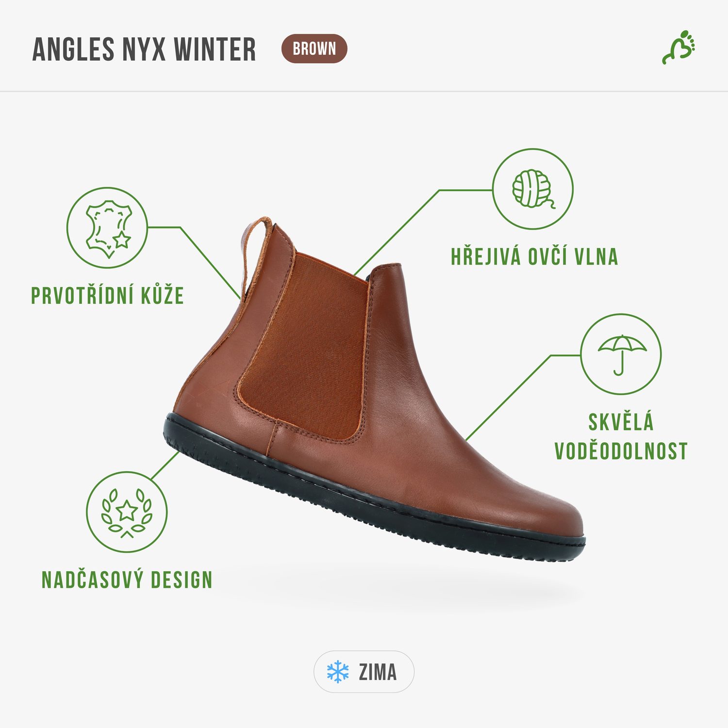Select the BROWN color badge
The width and height of the screenshot is (728, 728).
pos(314,49)
